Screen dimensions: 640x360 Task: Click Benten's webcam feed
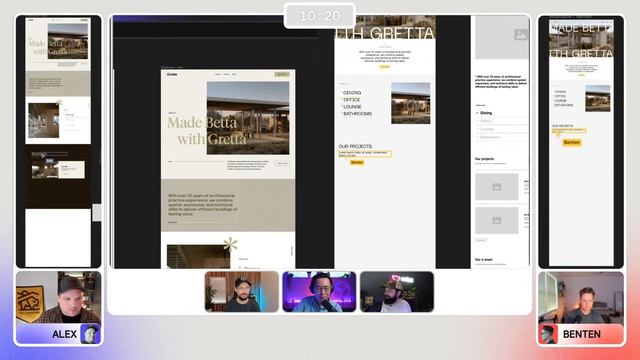(581, 298)
